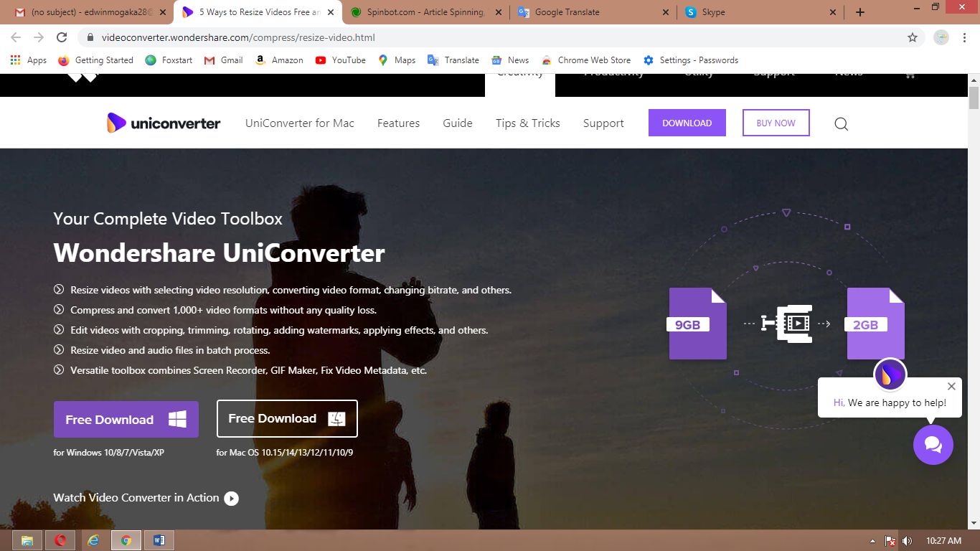The height and width of the screenshot is (551, 980).
Task: Click the 'Versatile toolbox combines Screen Recorder' line
Action: coord(248,370)
